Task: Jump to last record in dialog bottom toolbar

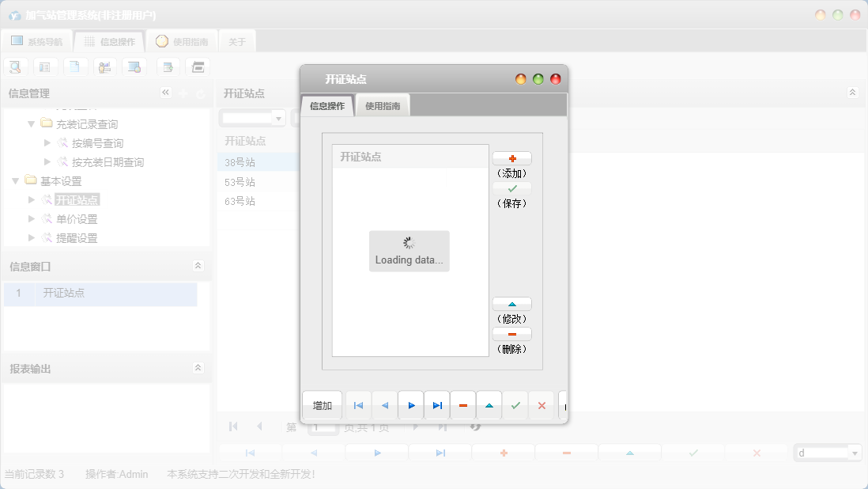Action: point(436,406)
